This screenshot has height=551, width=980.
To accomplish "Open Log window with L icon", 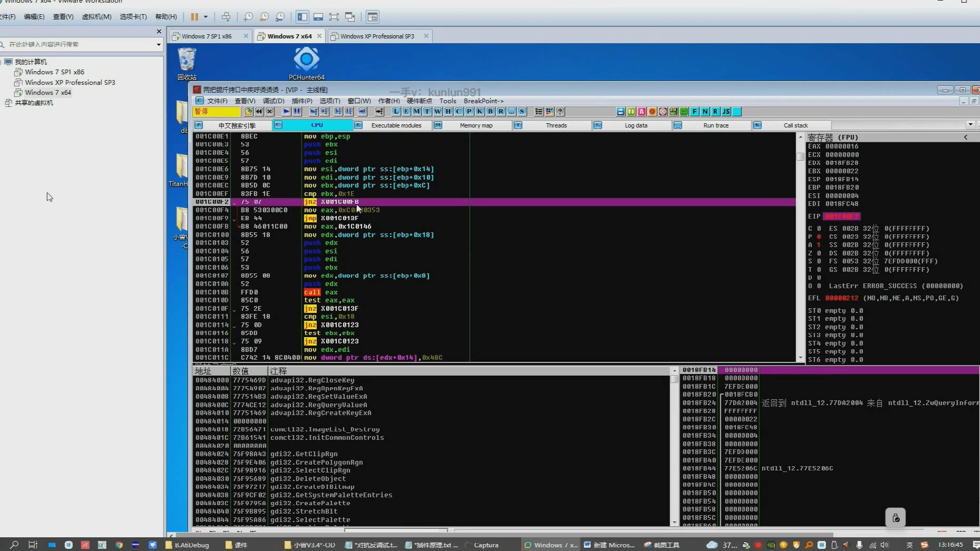I will point(396,112).
